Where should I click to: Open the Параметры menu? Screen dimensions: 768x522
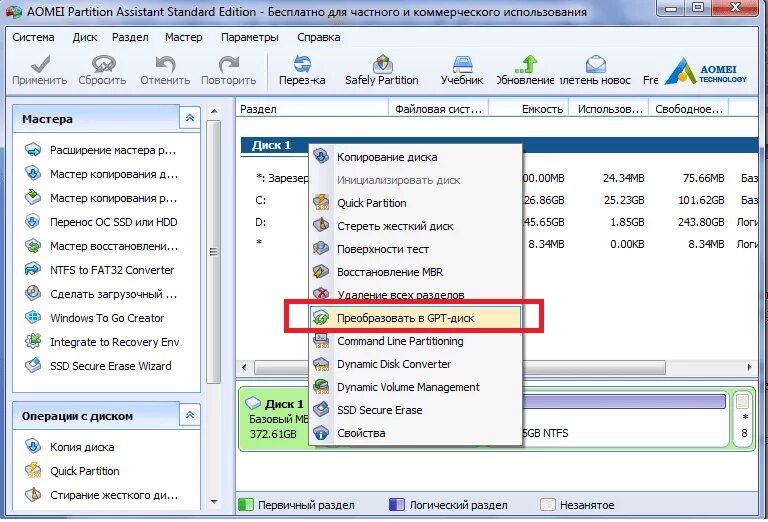coord(250,37)
